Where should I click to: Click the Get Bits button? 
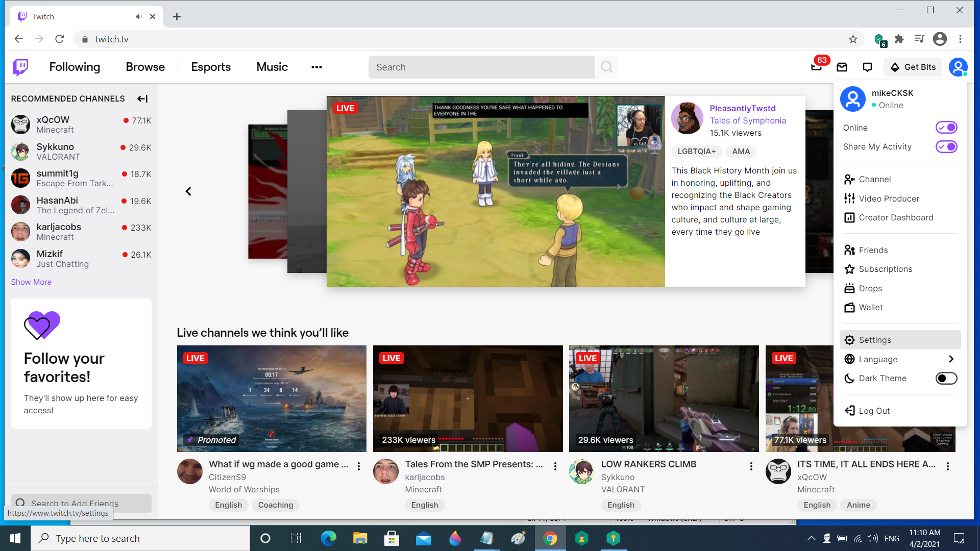913,67
